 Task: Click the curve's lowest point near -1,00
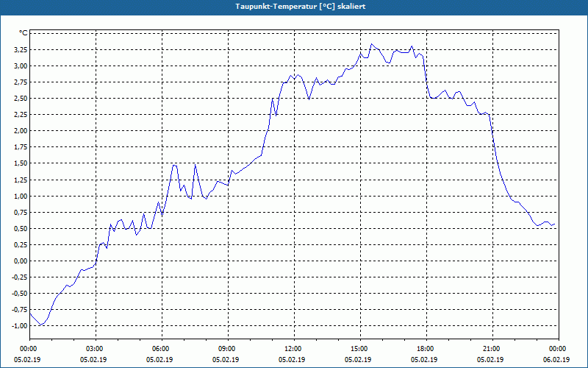tap(41, 325)
